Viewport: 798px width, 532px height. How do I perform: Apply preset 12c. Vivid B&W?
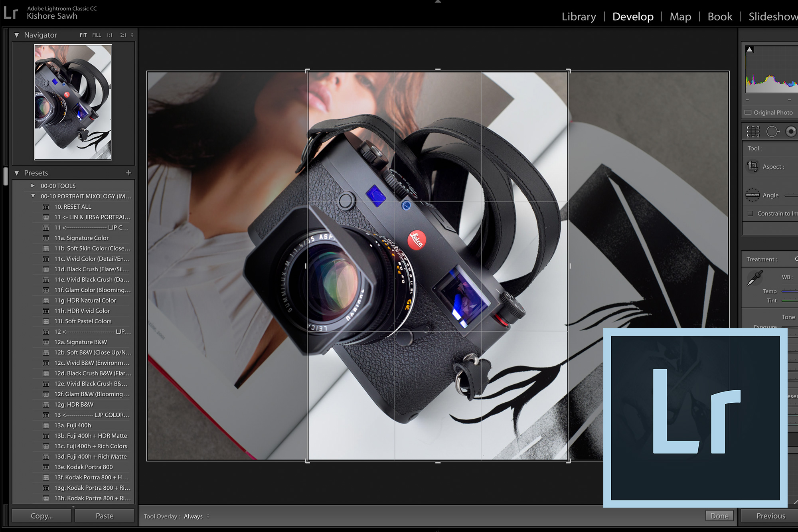[x=92, y=363]
